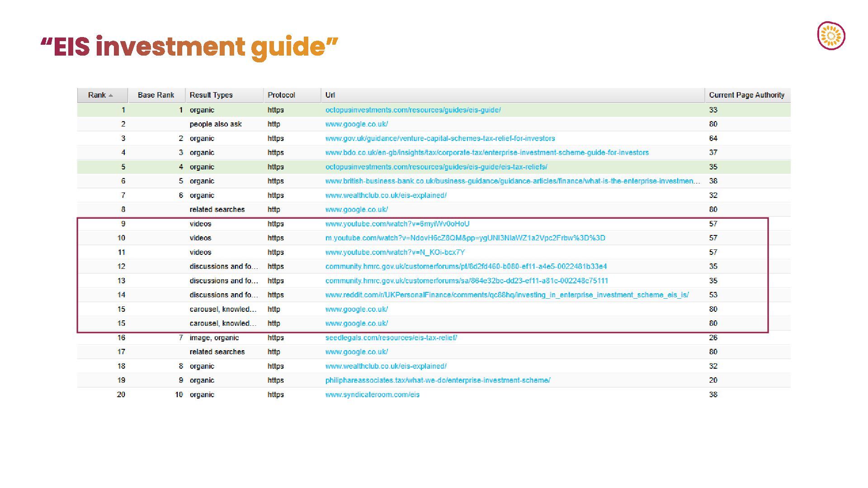Open wealthclub eis-explained link in rank 18
868x488 pixels.
click(386, 366)
